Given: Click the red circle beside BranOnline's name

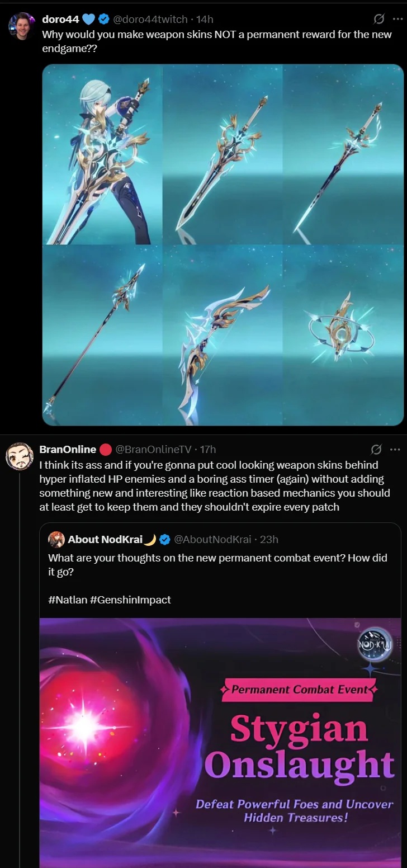Looking at the screenshot, I should [105, 450].
